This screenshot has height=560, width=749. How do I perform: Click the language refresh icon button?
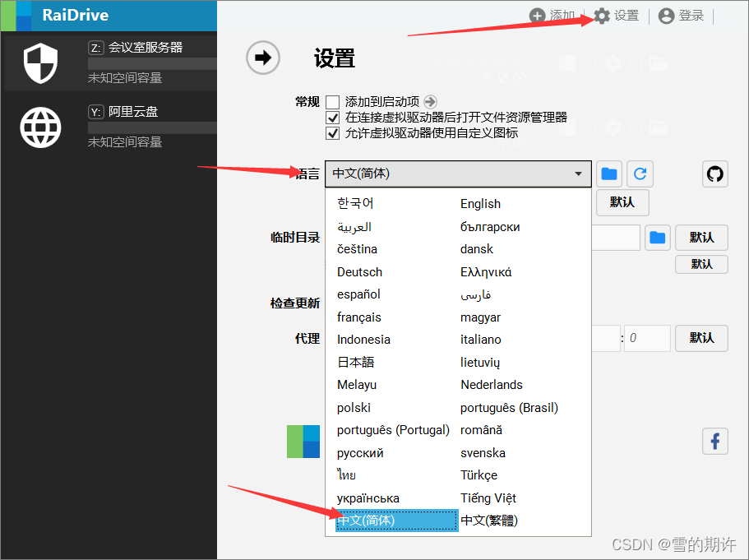coord(640,174)
